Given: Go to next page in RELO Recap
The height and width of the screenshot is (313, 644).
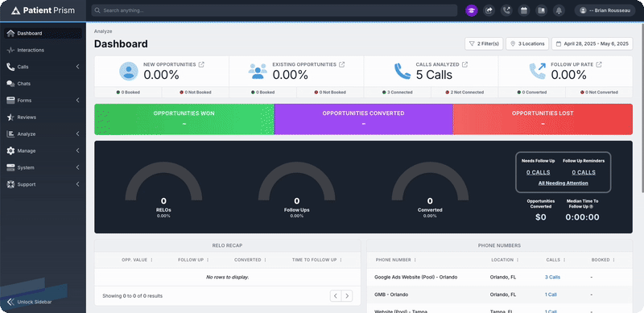Looking at the screenshot, I should (x=347, y=296).
